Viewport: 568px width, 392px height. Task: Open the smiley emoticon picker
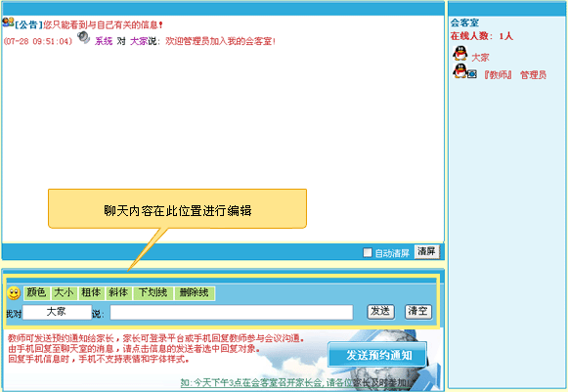coord(14,293)
